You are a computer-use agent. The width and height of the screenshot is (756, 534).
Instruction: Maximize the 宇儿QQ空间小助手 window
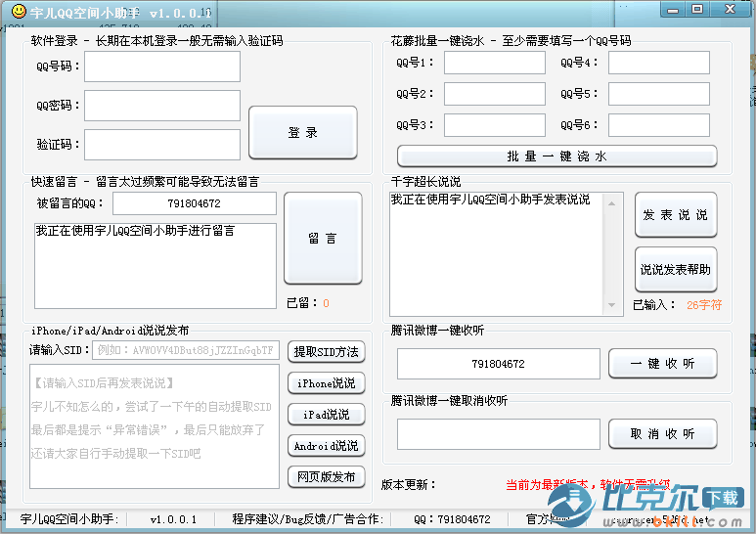(x=697, y=9)
